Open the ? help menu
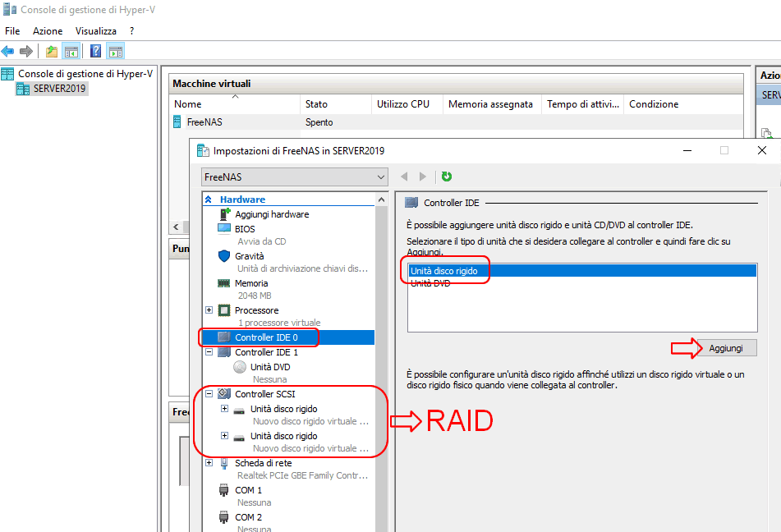The width and height of the screenshot is (781, 532). point(131,31)
